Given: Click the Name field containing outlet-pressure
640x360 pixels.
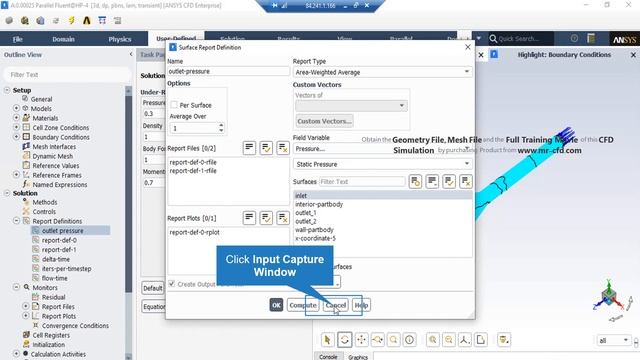Looking at the screenshot, I should pos(228,71).
